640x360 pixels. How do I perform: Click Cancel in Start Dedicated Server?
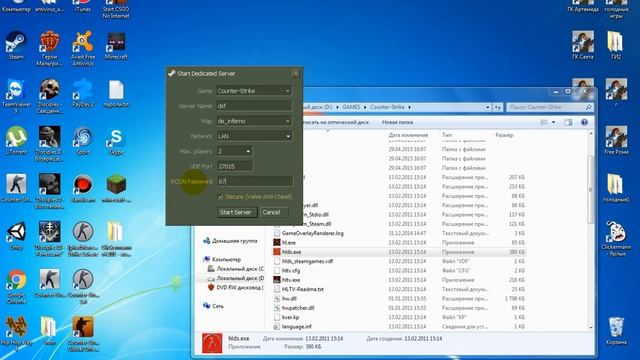click(x=273, y=212)
